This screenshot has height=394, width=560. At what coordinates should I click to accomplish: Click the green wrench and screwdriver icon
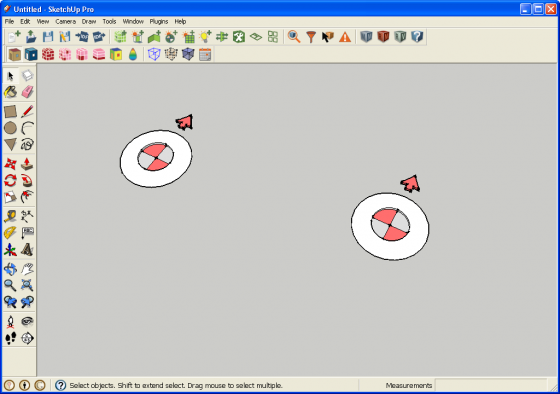239,36
